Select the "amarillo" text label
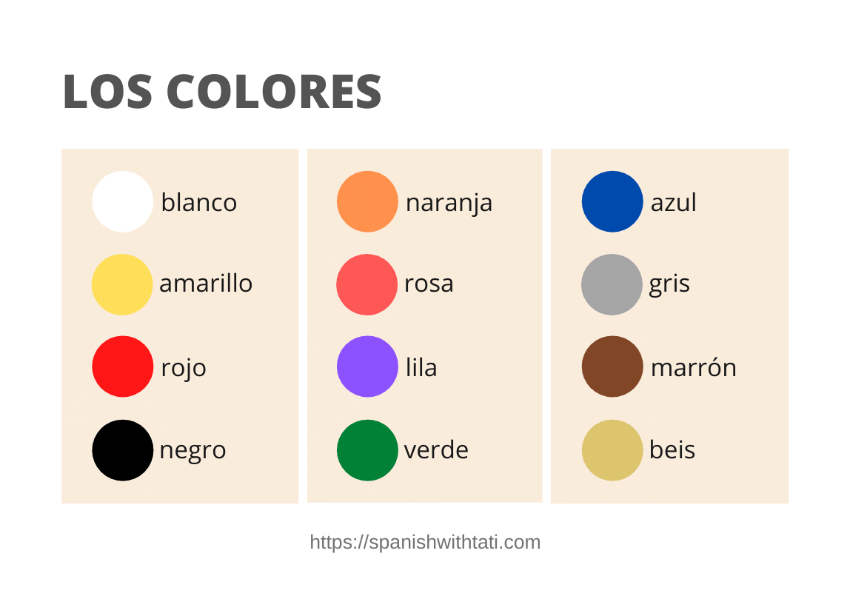Image resolution: width=850 pixels, height=616 pixels. pyautogui.click(x=206, y=284)
